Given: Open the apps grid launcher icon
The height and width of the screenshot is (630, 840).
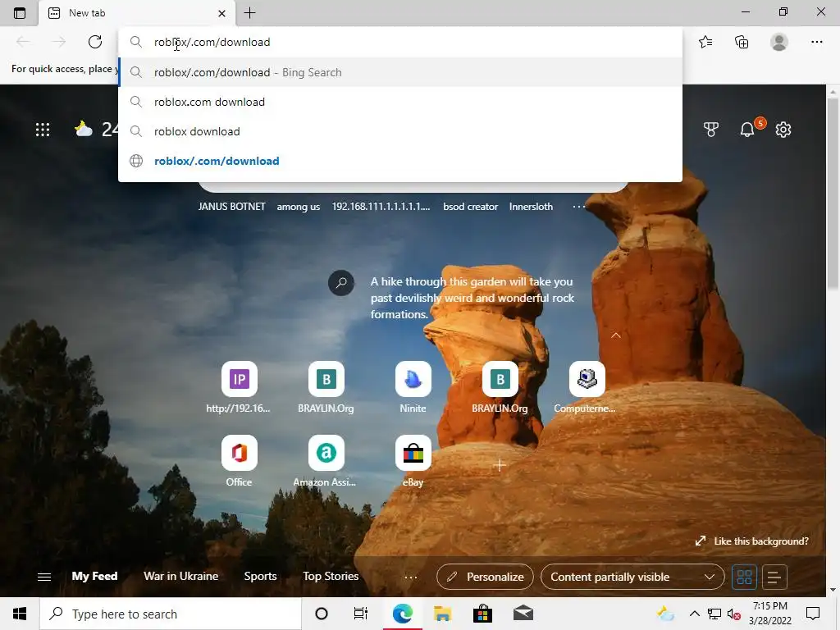Looking at the screenshot, I should [43, 130].
